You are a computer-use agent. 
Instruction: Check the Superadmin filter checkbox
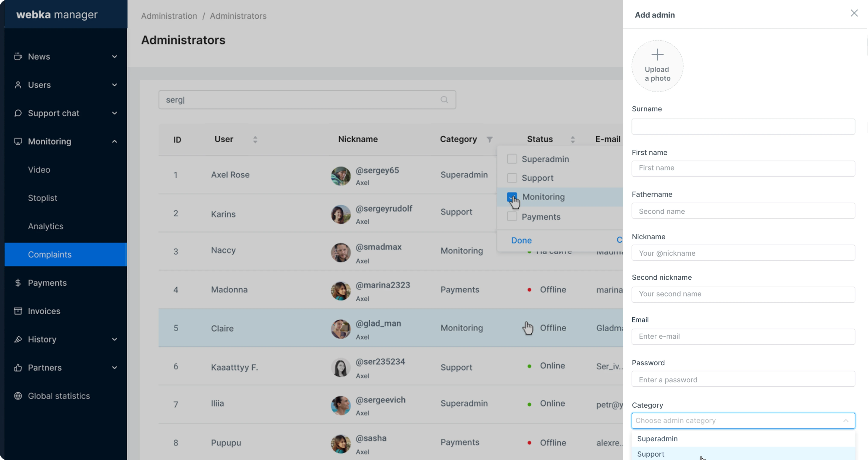512,159
